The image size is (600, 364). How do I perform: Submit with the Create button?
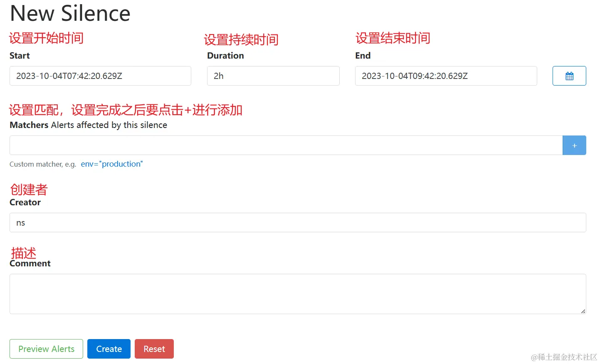pos(109,349)
